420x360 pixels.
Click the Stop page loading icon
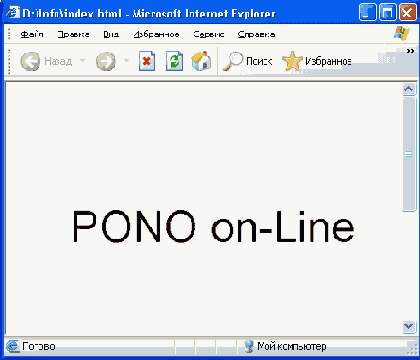tap(147, 61)
